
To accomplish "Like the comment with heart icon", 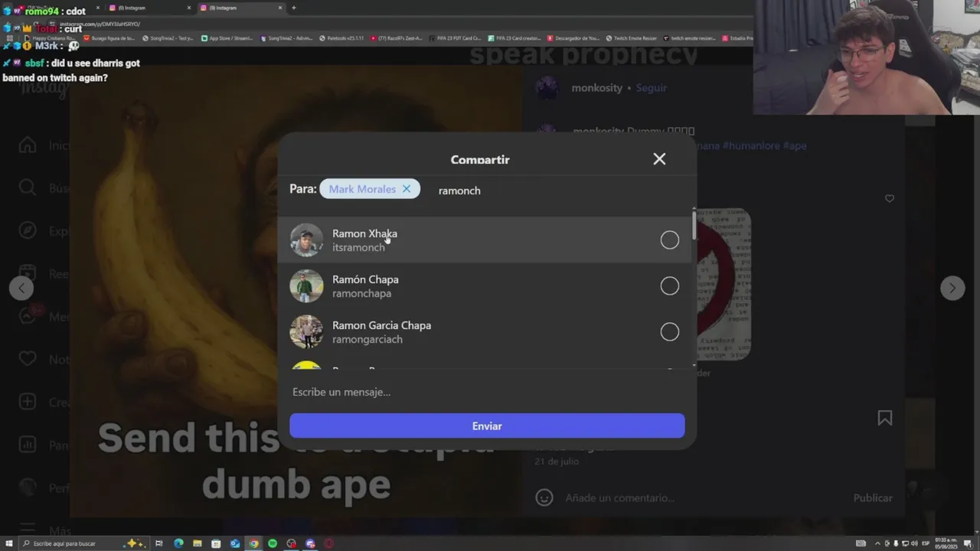I will [x=889, y=199].
